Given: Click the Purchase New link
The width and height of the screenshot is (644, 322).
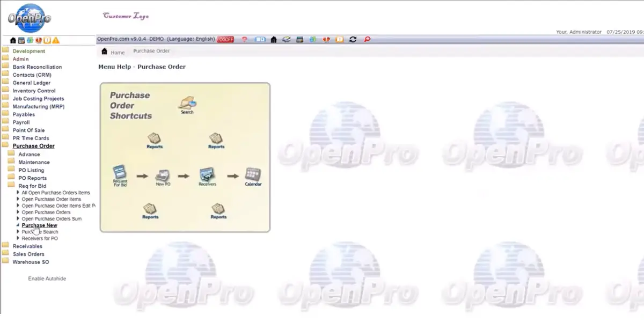Looking at the screenshot, I should [39, 225].
